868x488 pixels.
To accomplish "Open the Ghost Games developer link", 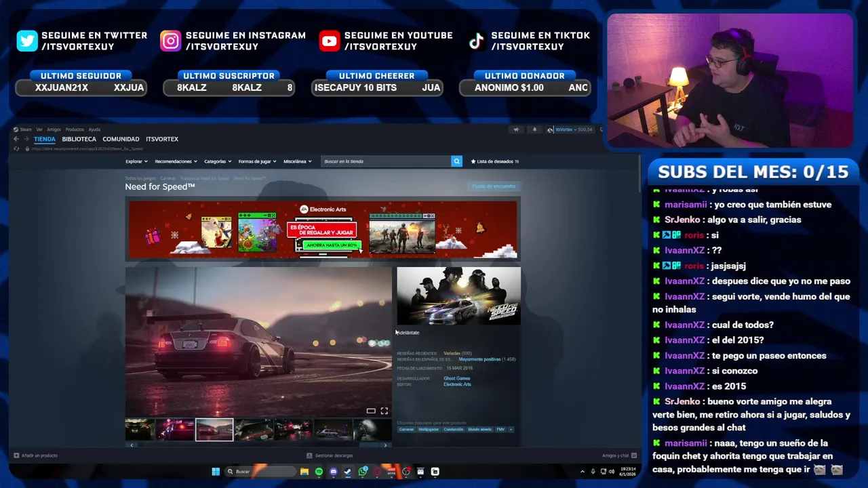I will tap(457, 378).
